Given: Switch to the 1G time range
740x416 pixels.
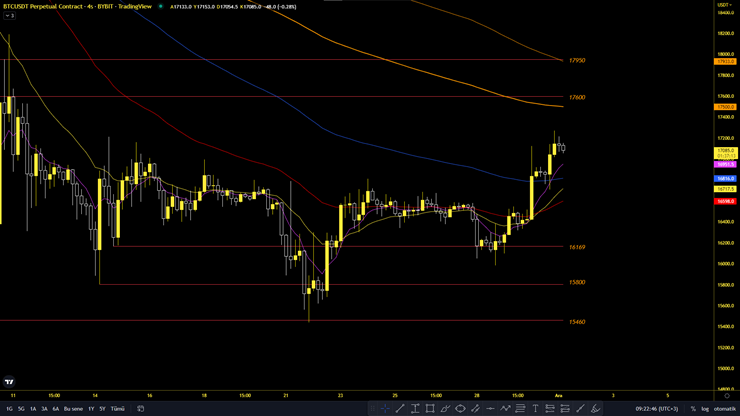Looking at the screenshot, I should (9, 408).
